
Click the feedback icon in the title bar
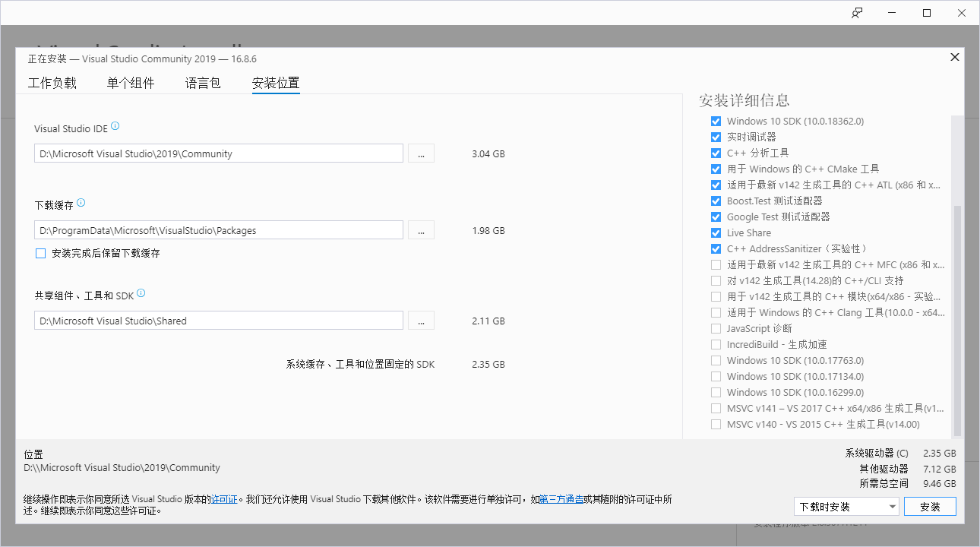coord(857,13)
